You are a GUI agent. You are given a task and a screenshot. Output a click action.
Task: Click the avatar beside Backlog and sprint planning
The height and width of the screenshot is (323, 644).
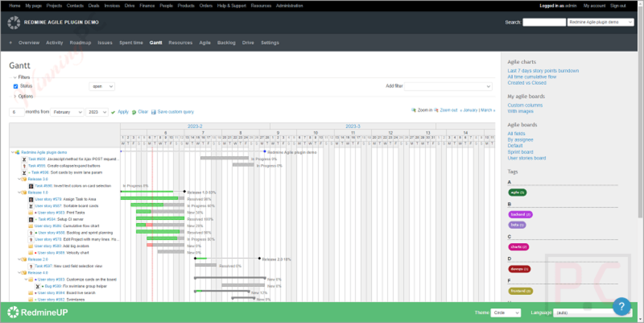click(x=31, y=233)
